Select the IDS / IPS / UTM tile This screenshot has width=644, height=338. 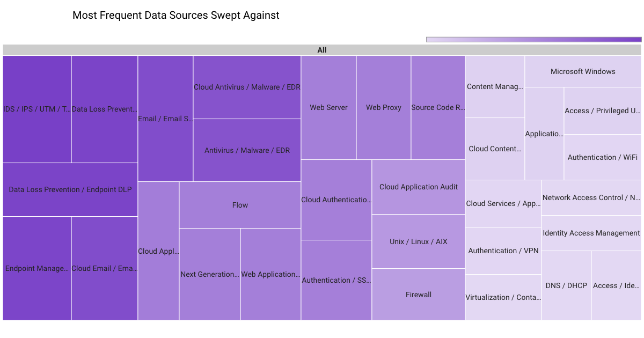coord(37,109)
